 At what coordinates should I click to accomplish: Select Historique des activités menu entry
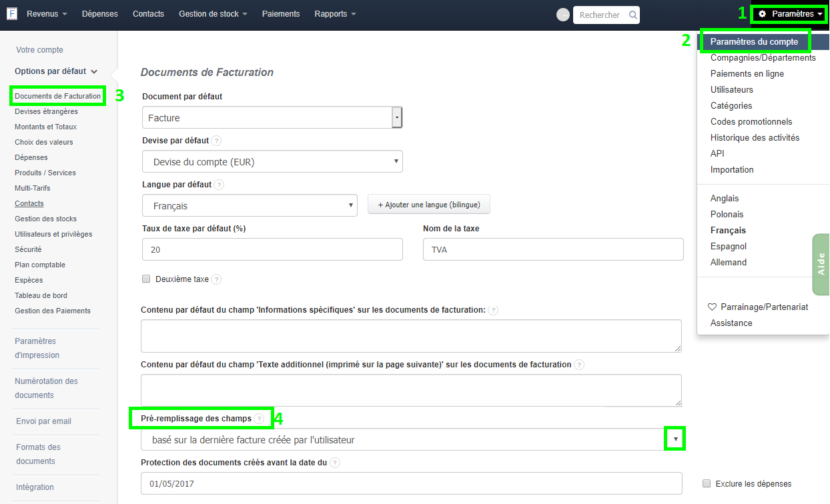[755, 138]
